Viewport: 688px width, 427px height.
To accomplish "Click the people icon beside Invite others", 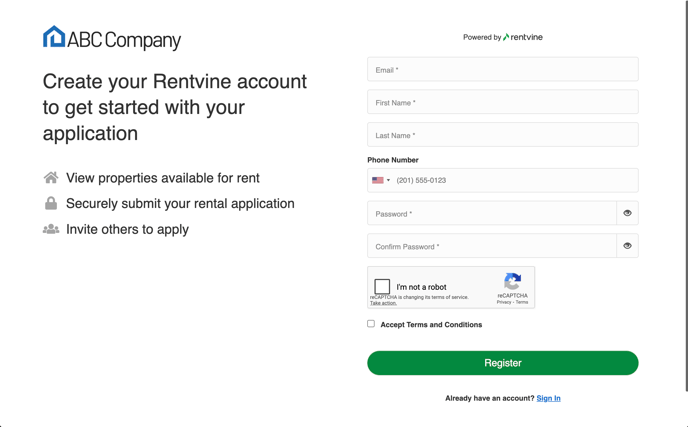I will pos(51,229).
